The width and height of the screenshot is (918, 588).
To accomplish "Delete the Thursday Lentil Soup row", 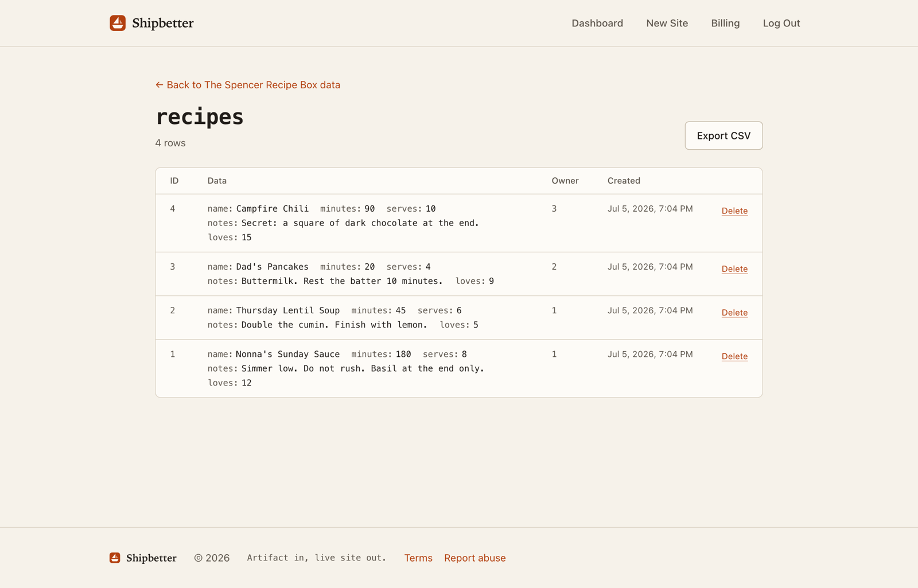I will (x=734, y=312).
